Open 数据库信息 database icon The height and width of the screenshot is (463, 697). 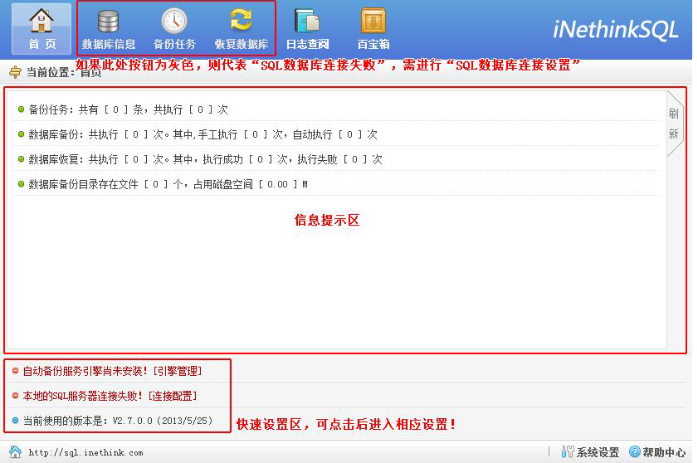108,29
